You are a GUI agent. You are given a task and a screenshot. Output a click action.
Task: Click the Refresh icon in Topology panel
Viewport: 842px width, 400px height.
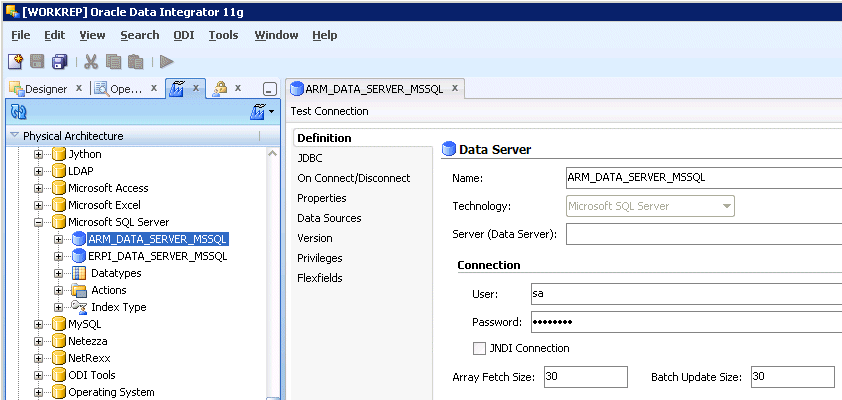point(18,111)
